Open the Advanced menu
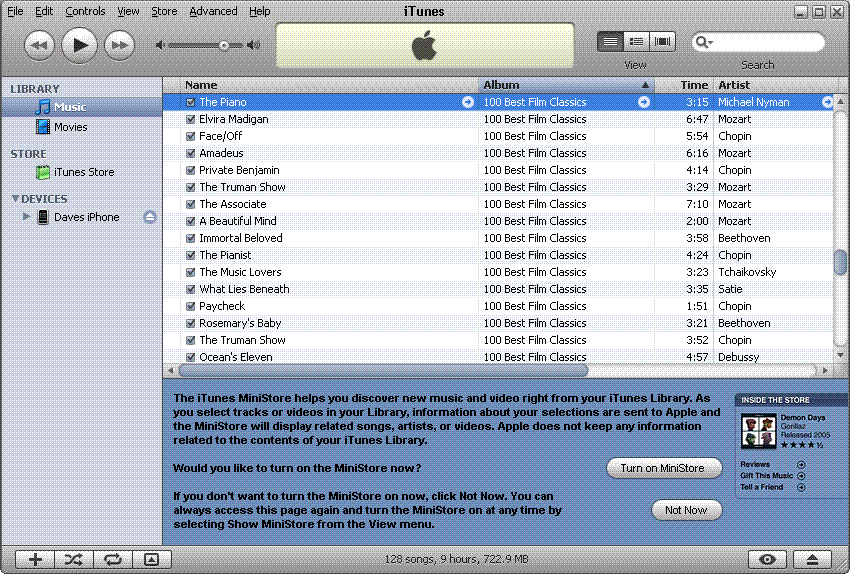Viewport: 850px width, 574px height. pos(213,11)
